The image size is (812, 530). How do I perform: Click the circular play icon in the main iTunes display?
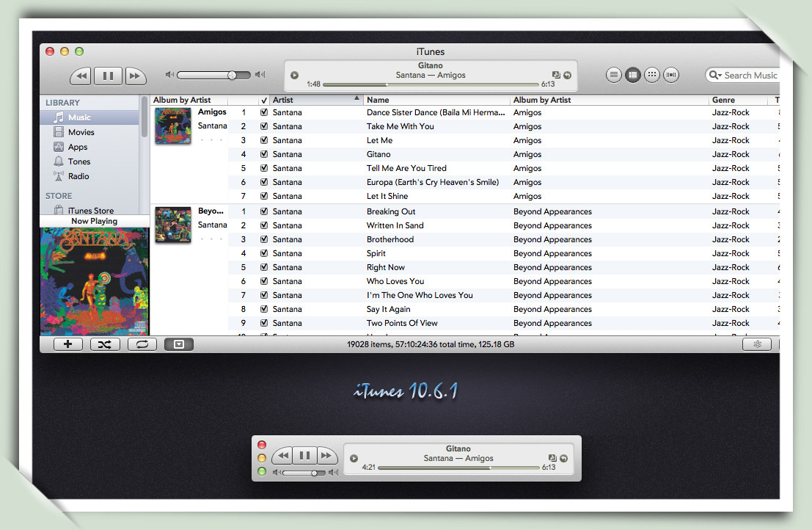click(x=295, y=75)
